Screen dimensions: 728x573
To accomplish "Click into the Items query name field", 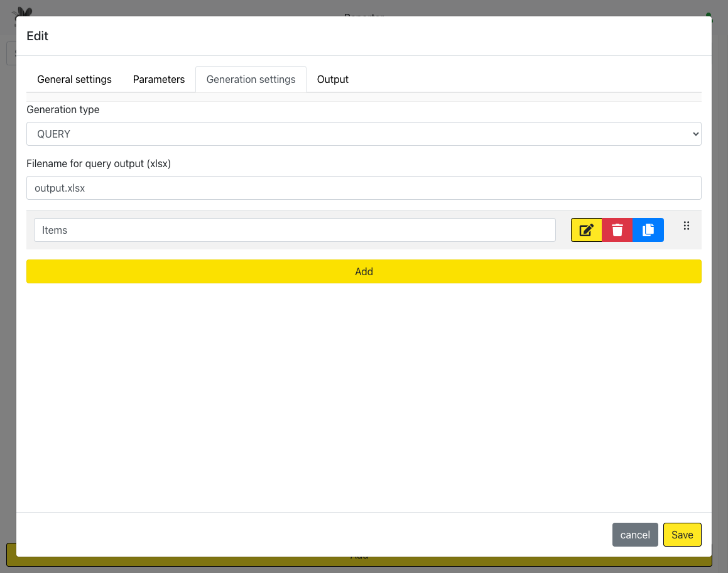I will pyautogui.click(x=295, y=230).
